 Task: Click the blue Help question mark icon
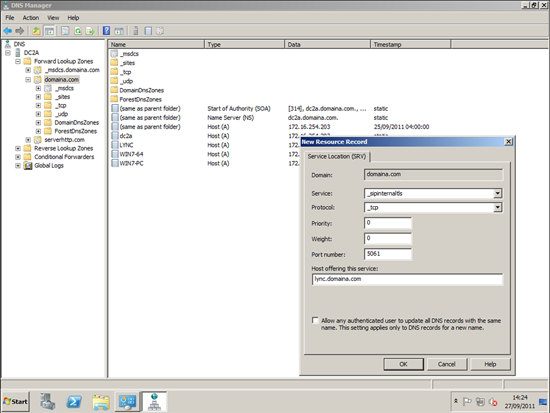[106, 31]
